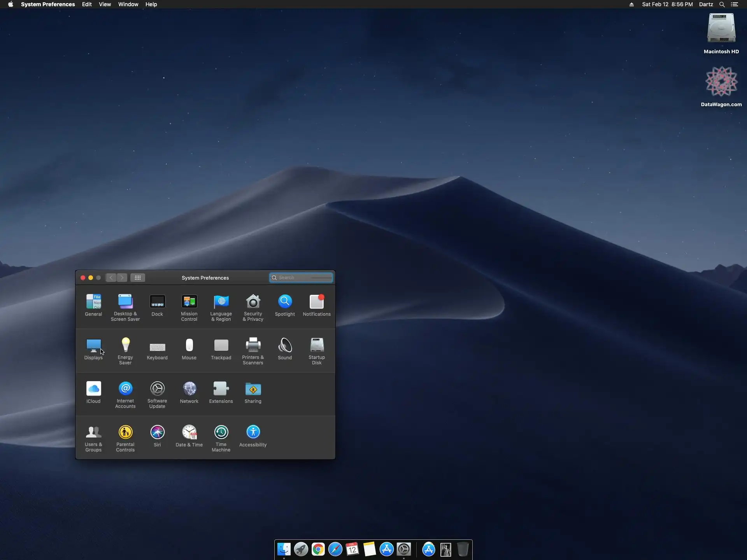Open the View menu
Viewport: 747px width, 560px height.
pyautogui.click(x=105, y=4)
